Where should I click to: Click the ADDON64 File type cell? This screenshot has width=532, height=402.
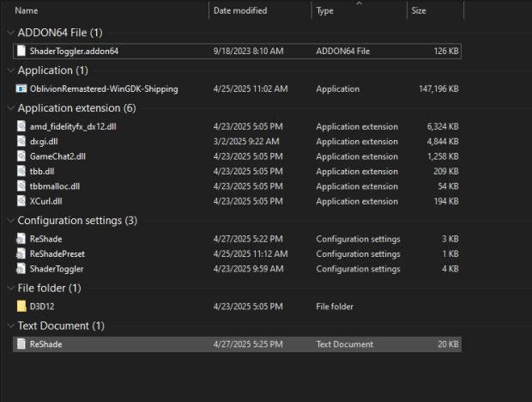[343, 51]
